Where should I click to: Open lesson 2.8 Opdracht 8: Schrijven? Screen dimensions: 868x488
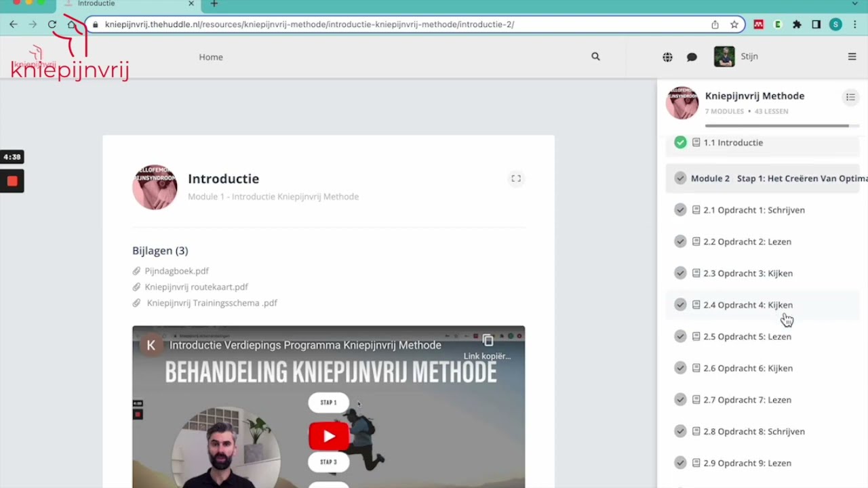[x=754, y=431]
